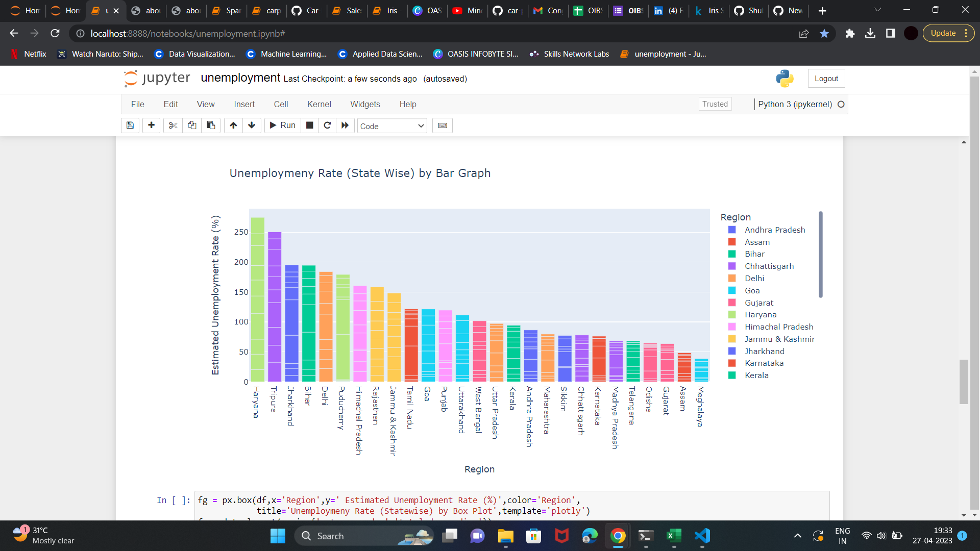Run the selected cell

coord(282,126)
